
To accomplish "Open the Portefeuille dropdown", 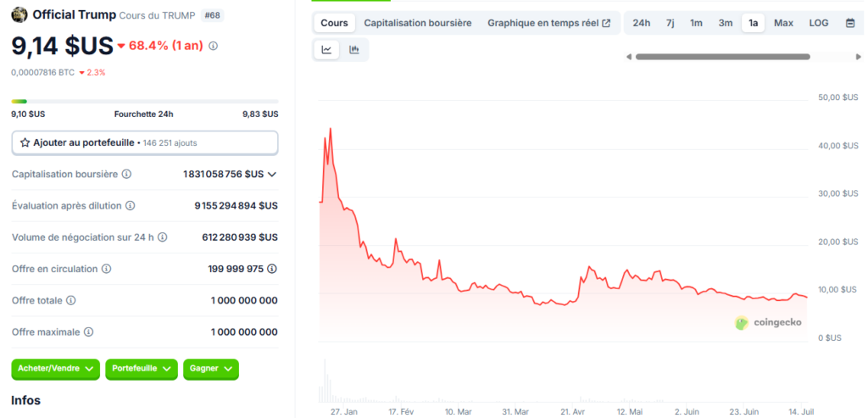I will (x=142, y=369).
